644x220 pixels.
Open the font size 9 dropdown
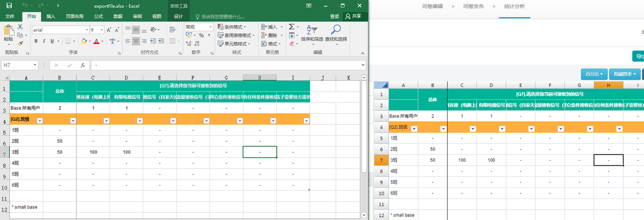pos(101,30)
